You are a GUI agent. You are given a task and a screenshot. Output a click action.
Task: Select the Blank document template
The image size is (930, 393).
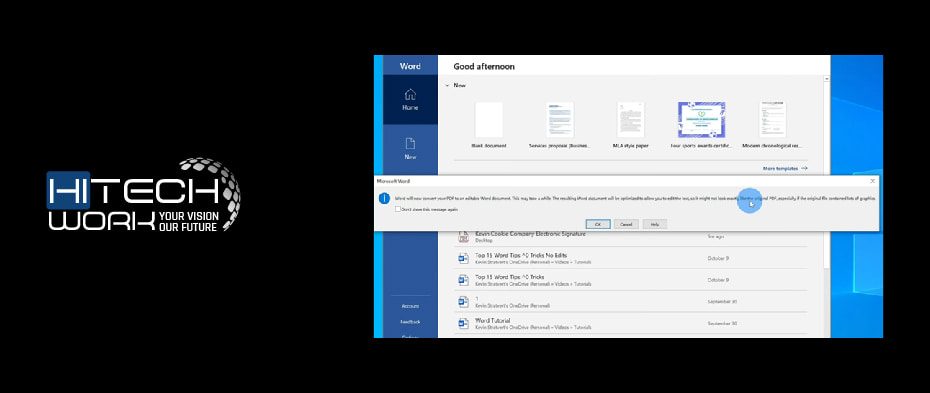(489, 124)
